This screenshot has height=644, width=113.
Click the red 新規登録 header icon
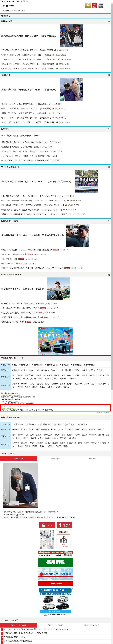[94, 5]
